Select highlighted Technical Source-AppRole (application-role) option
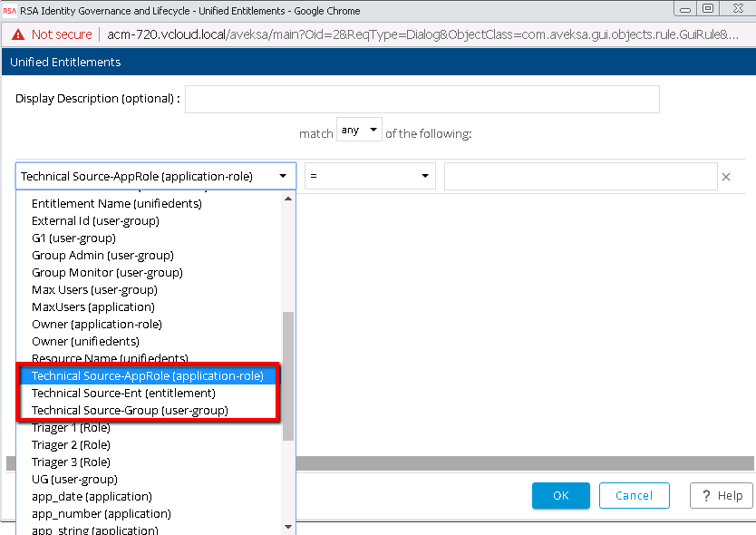The height and width of the screenshot is (535, 756). [148, 375]
